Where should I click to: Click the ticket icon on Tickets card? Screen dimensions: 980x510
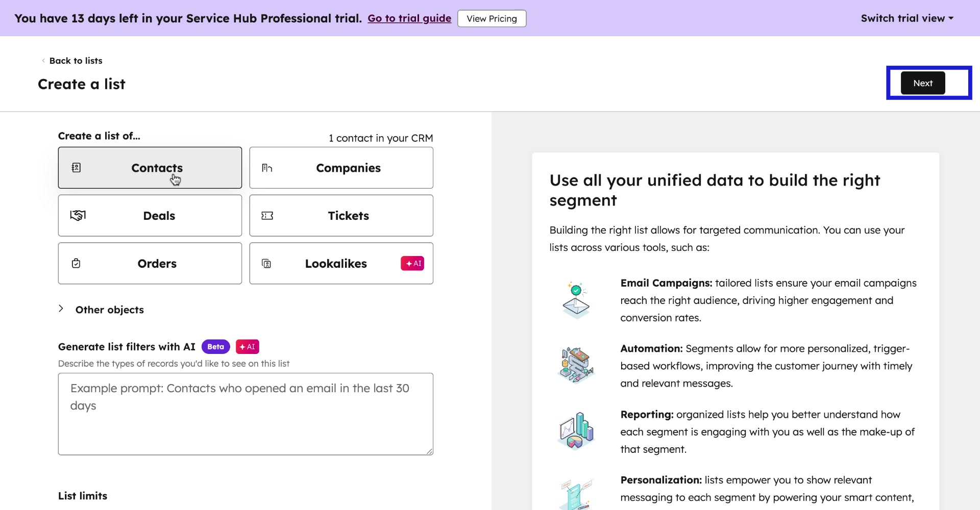(x=267, y=215)
